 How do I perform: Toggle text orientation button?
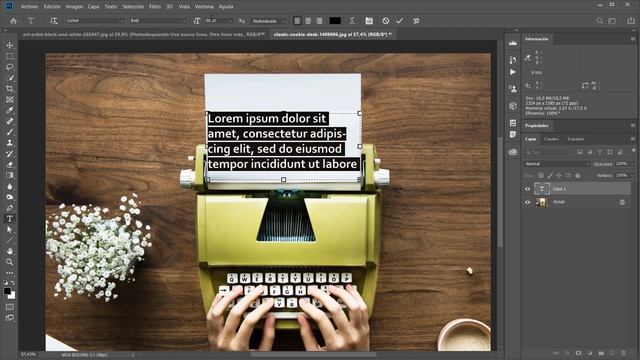pyautogui.click(x=53, y=21)
